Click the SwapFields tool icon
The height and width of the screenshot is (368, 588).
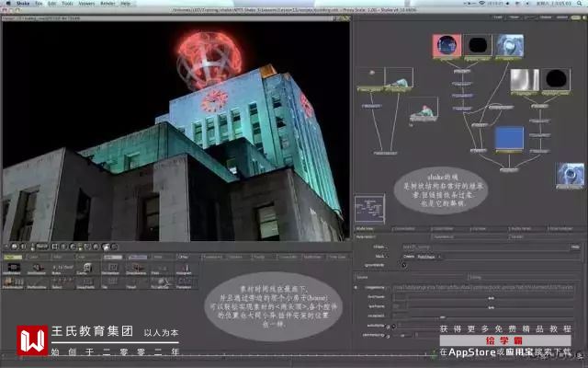tap(87, 282)
